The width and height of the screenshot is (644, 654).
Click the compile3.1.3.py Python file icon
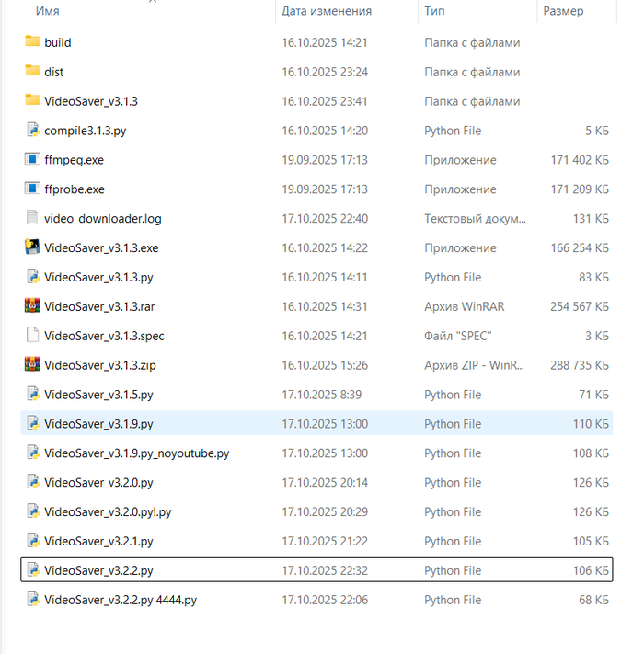click(32, 131)
